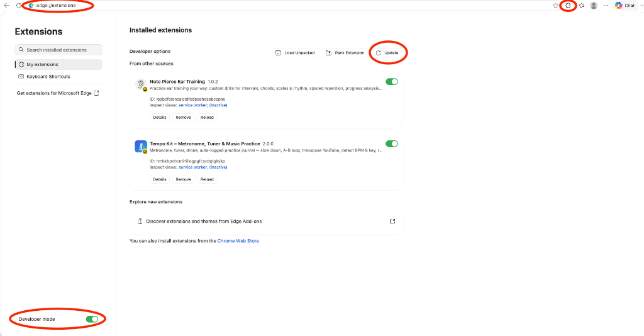The height and width of the screenshot is (336, 644).
Task: Click the Note Pierce extension ID text
Action: click(187, 99)
